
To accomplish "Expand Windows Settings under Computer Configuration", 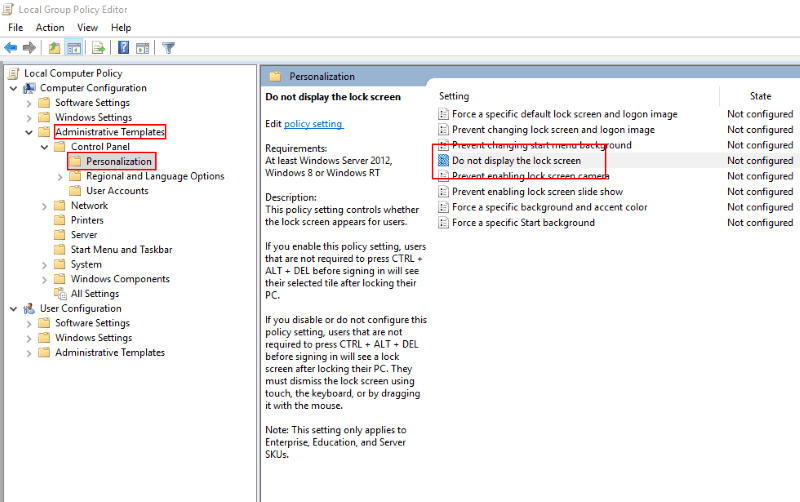I will pyautogui.click(x=29, y=118).
